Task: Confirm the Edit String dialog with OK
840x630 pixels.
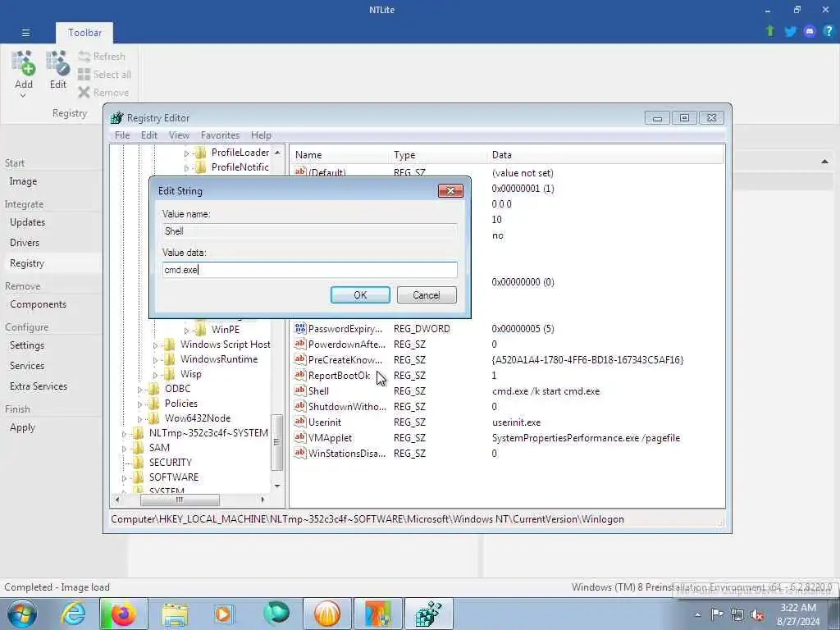Action: coord(360,295)
